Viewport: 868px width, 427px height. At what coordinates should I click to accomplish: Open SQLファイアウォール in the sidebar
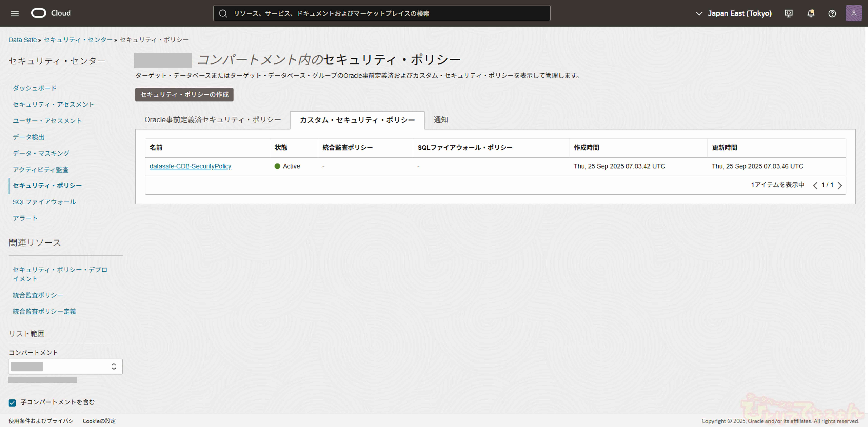point(44,202)
